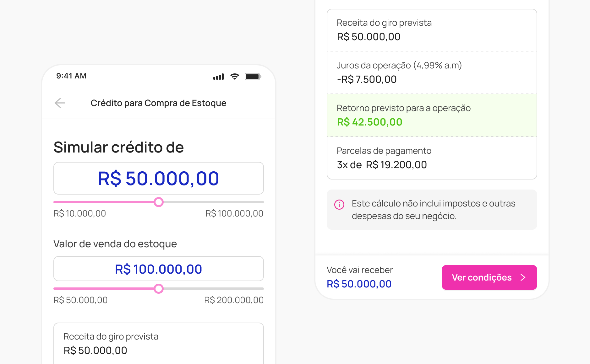Image resolution: width=590 pixels, height=364 pixels.
Task: Tap the Crédito para Compra de Estoque title
Action: point(158,103)
